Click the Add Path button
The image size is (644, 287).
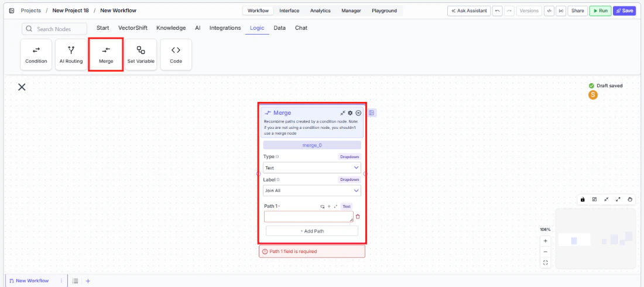pos(312,231)
